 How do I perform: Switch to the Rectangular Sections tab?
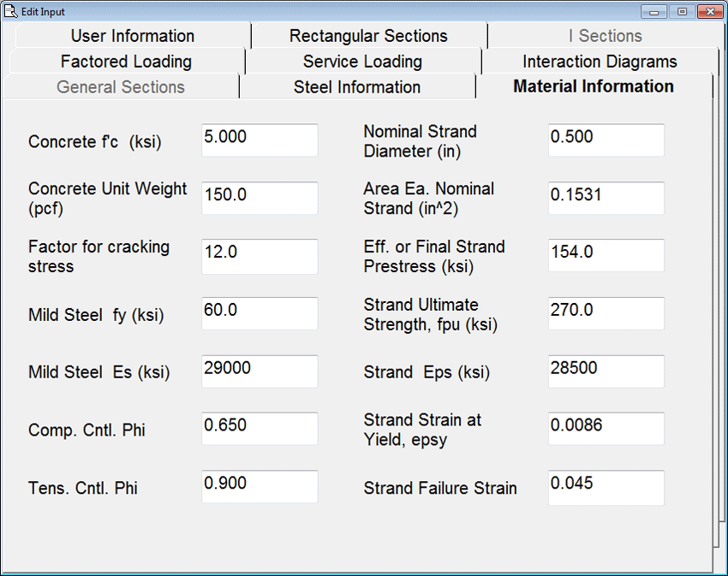point(368,36)
